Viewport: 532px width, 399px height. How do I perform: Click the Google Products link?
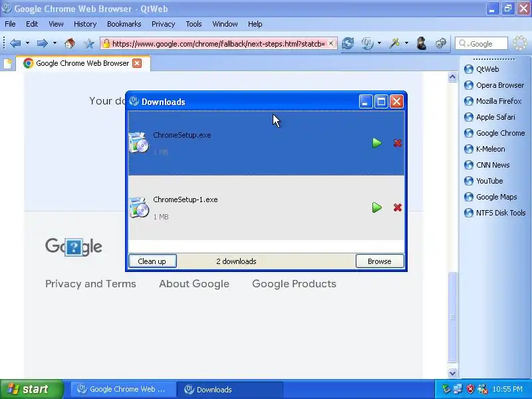[x=294, y=284]
